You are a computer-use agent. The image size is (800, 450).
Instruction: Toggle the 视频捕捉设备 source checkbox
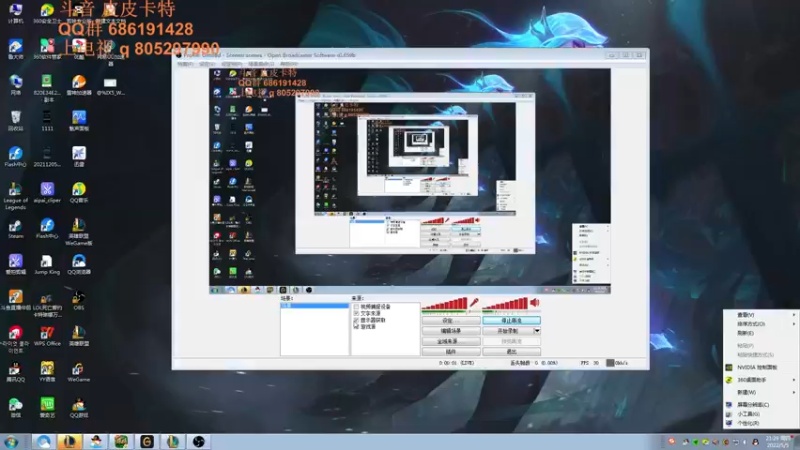pos(356,307)
